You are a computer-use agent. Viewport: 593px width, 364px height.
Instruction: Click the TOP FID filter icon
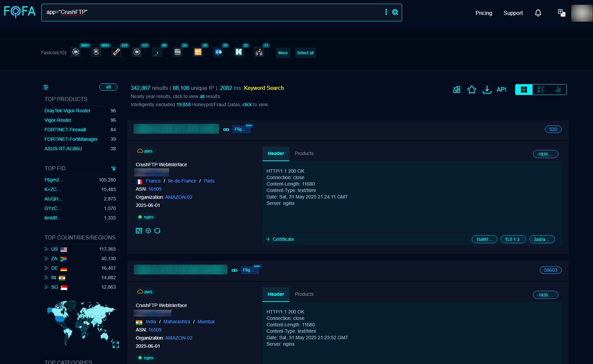coord(114,168)
